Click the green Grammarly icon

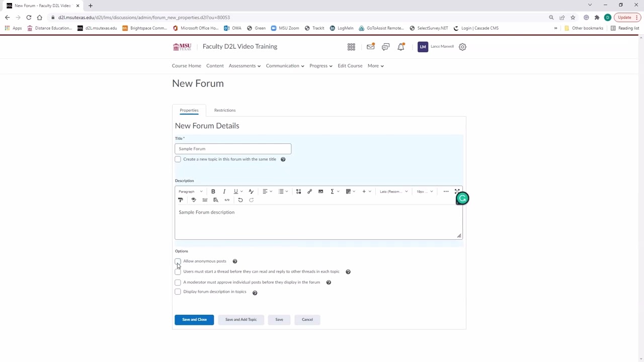[462, 199]
